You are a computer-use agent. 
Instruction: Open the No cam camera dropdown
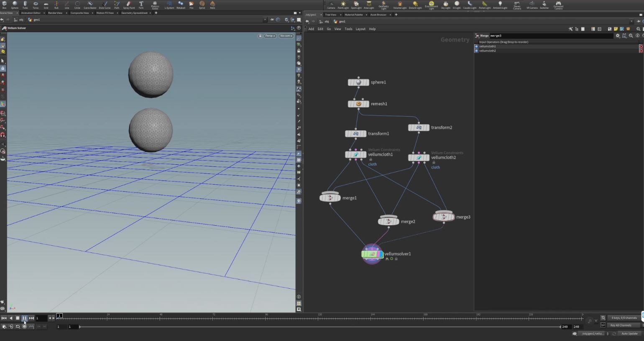point(286,36)
